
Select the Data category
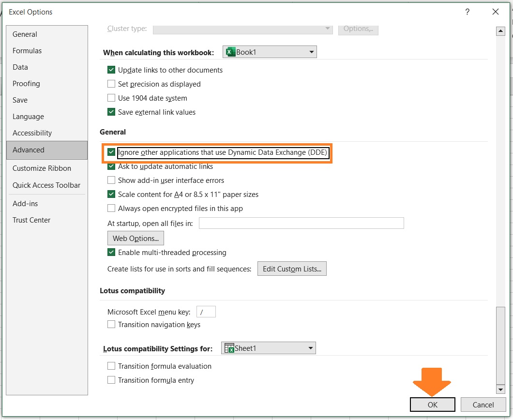click(47, 67)
